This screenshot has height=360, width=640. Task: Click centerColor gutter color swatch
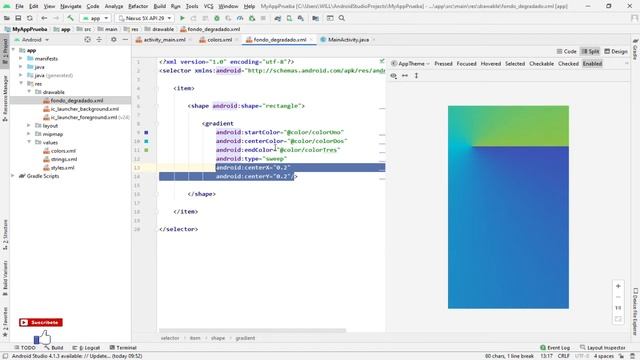(146, 141)
